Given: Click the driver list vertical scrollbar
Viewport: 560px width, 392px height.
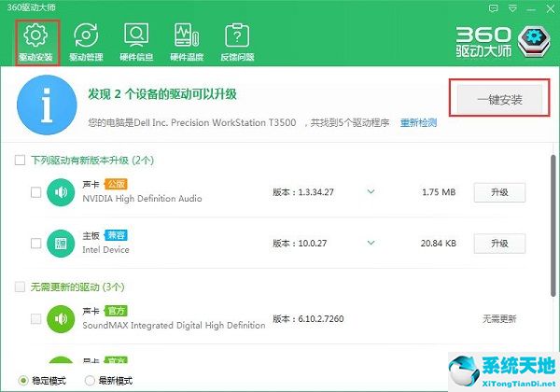Looking at the screenshot, I should coord(553,225).
